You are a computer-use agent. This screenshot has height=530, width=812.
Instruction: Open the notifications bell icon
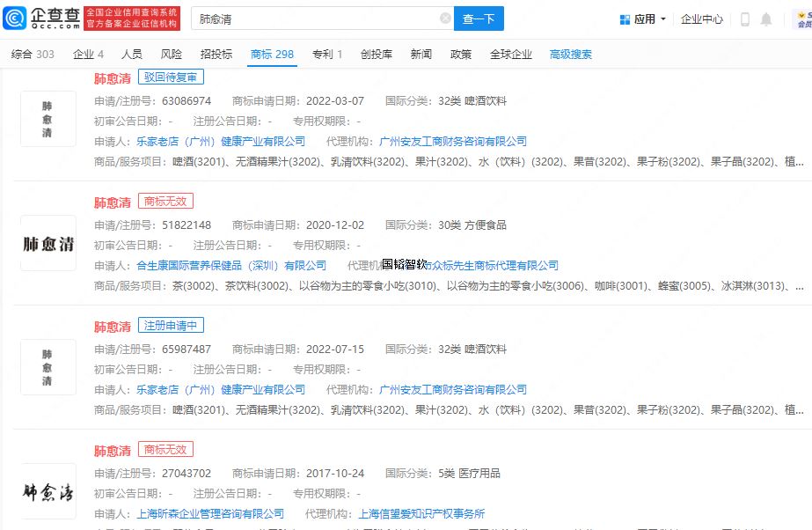[766, 19]
